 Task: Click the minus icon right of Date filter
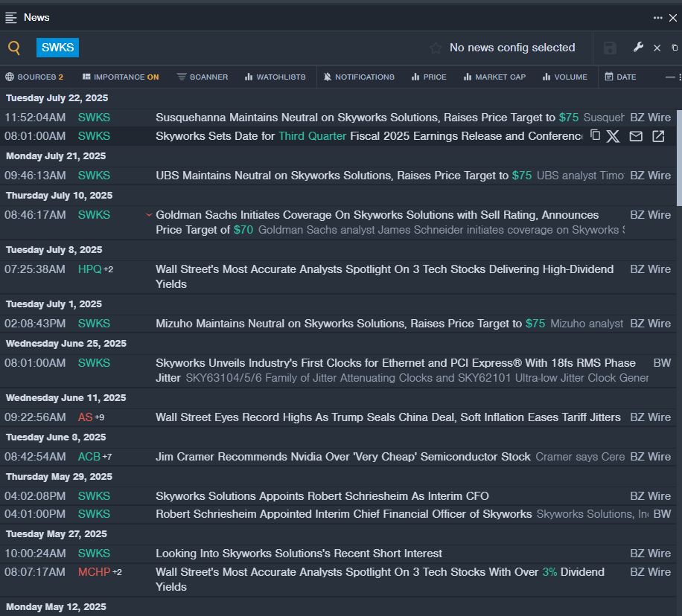coord(670,77)
